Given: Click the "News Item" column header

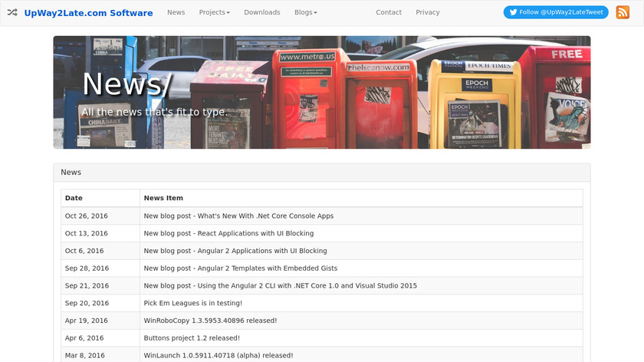Looking at the screenshot, I should click(x=361, y=198).
